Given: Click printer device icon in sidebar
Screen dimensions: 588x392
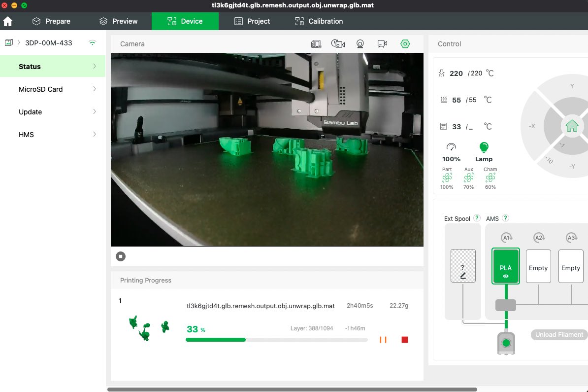Looking at the screenshot, I should coord(9,42).
